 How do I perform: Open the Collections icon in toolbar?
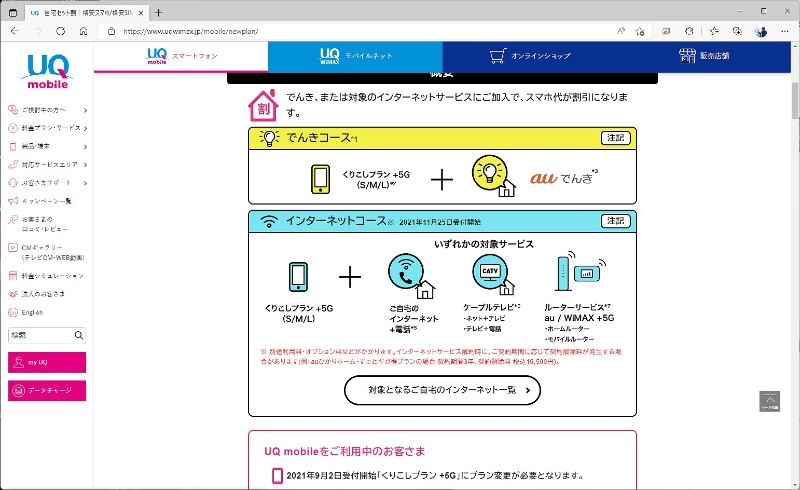(x=737, y=31)
